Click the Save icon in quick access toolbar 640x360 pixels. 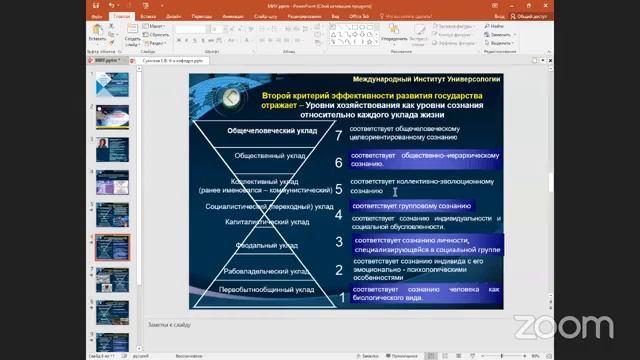click(x=96, y=6)
